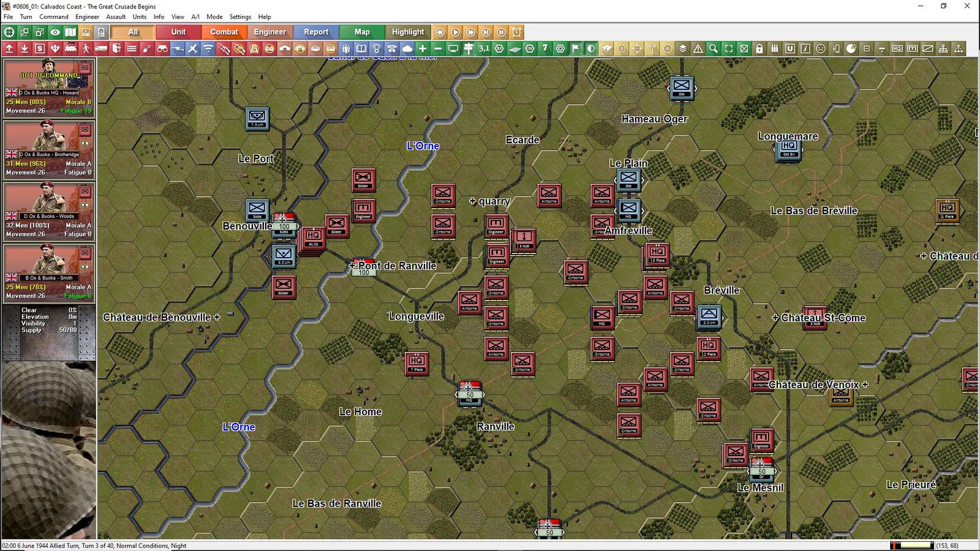This screenshot has height=551, width=980.
Task: Open the File menu
Action: [8, 17]
